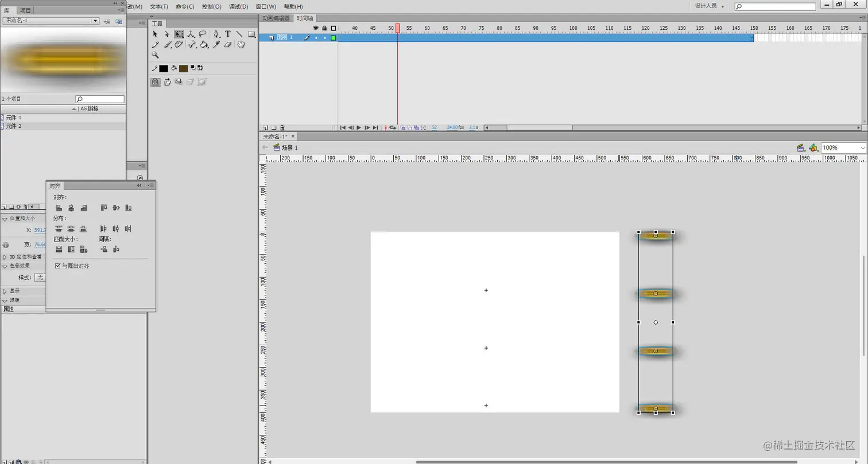868x464 pixels.
Task: Pick the Paint Bucket tool
Action: (205, 45)
